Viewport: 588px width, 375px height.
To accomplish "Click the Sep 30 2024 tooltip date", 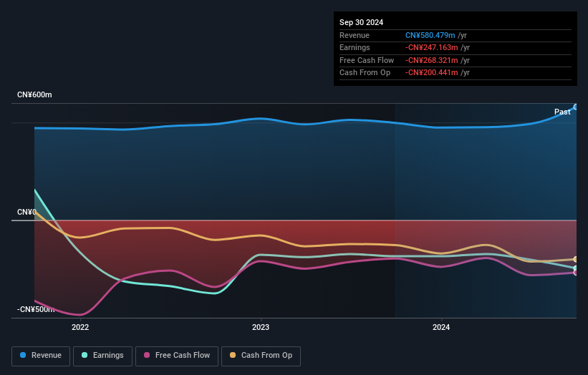I will (x=361, y=22).
